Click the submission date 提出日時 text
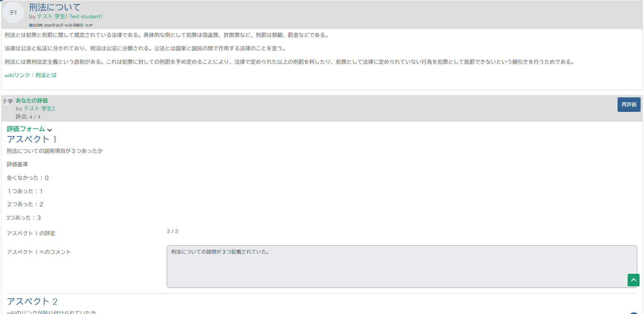 [x=61, y=25]
